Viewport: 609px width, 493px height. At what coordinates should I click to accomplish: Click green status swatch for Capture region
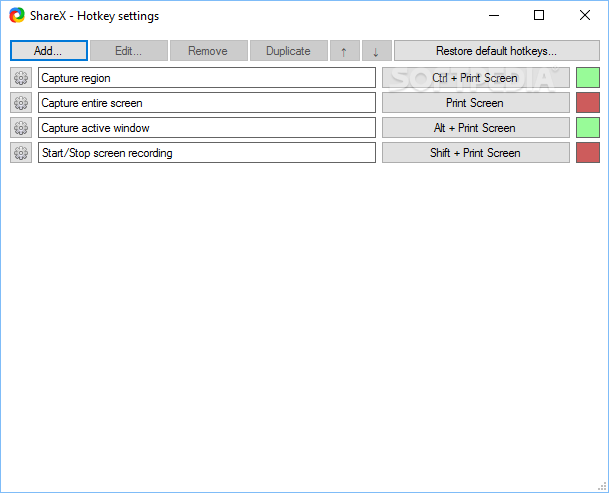point(588,78)
